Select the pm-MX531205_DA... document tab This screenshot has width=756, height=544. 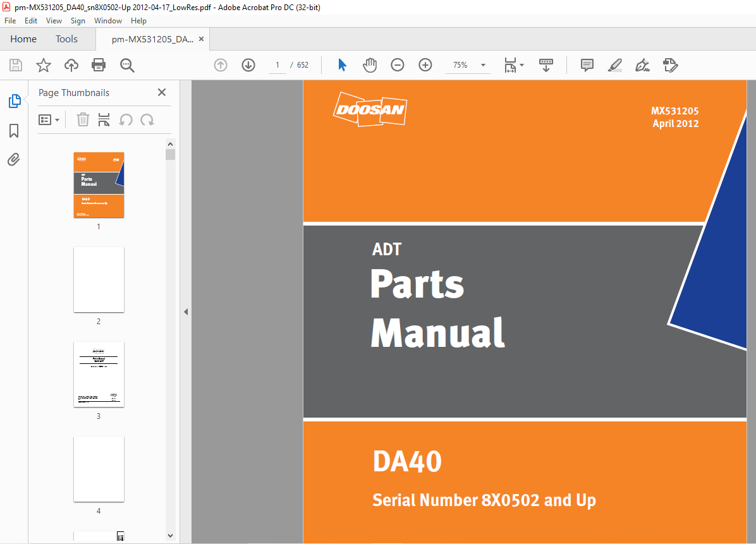152,40
